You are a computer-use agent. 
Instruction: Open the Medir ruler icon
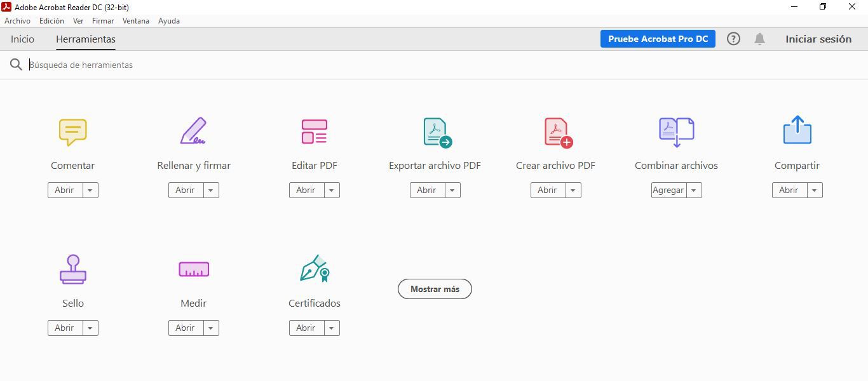(x=193, y=269)
